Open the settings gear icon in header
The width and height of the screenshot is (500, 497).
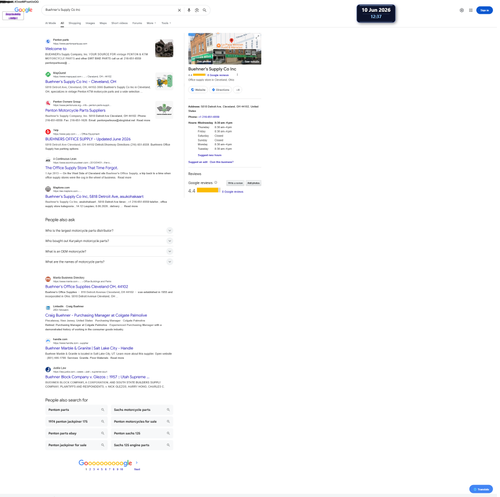click(x=462, y=10)
